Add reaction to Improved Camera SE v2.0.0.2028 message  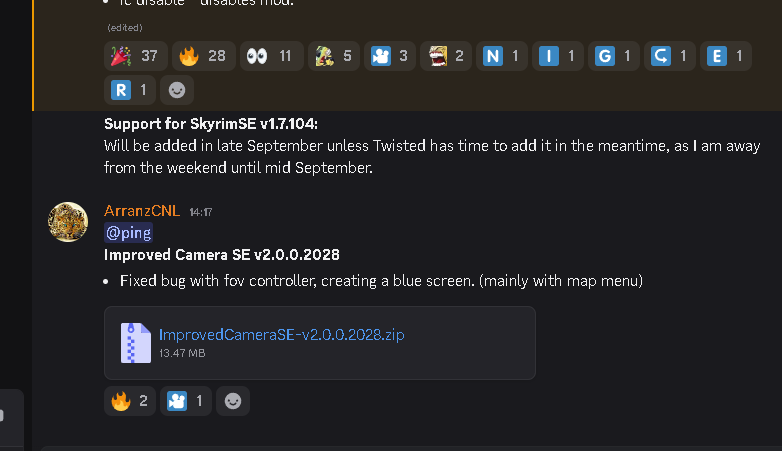click(233, 401)
